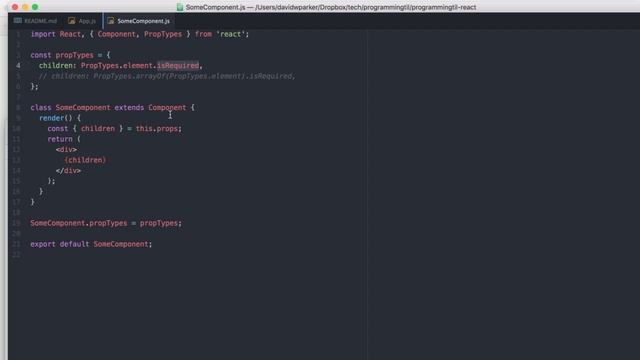The width and height of the screenshot is (640, 360).
Task: Click '{children}' expression inside div
Action: tap(85, 160)
